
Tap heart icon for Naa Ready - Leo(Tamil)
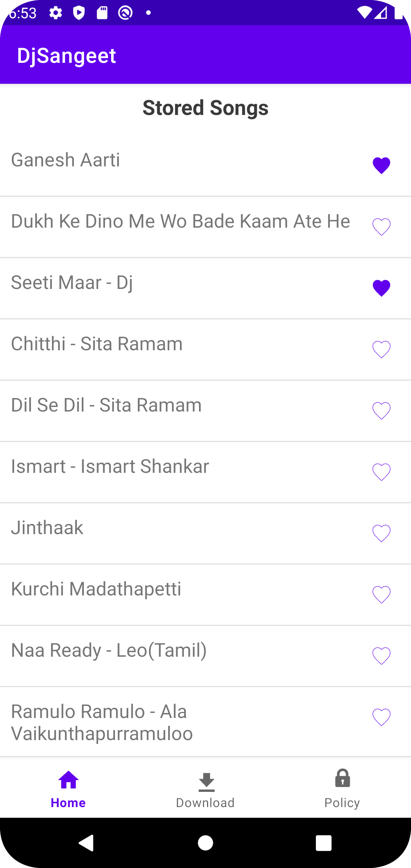pos(381,656)
